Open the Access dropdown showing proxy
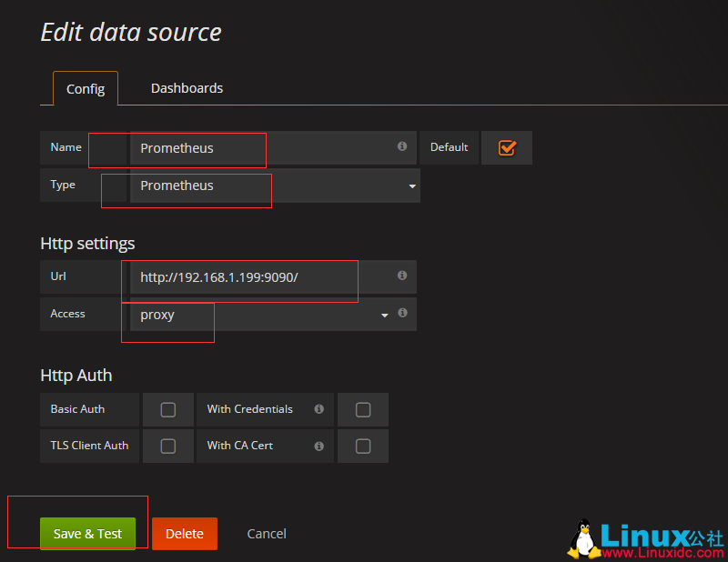Viewport: 728px width, 562px height. pyautogui.click(x=259, y=315)
